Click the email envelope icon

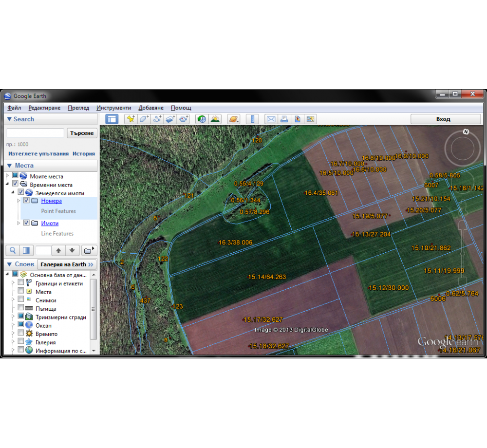(x=271, y=119)
